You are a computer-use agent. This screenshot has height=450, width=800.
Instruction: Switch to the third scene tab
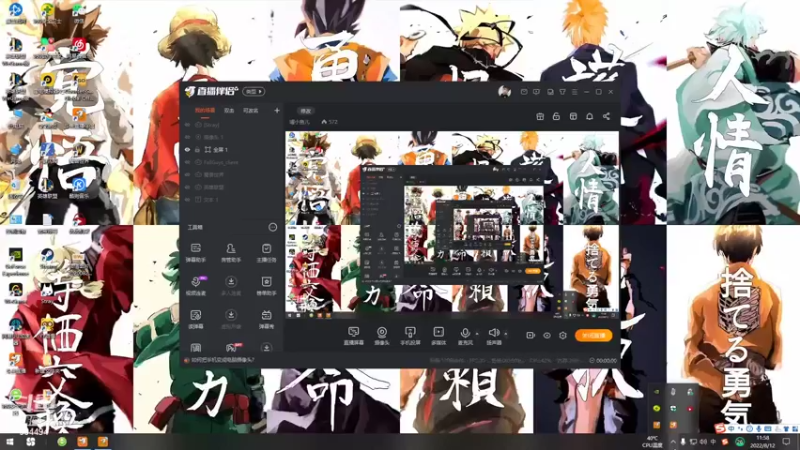click(x=250, y=110)
